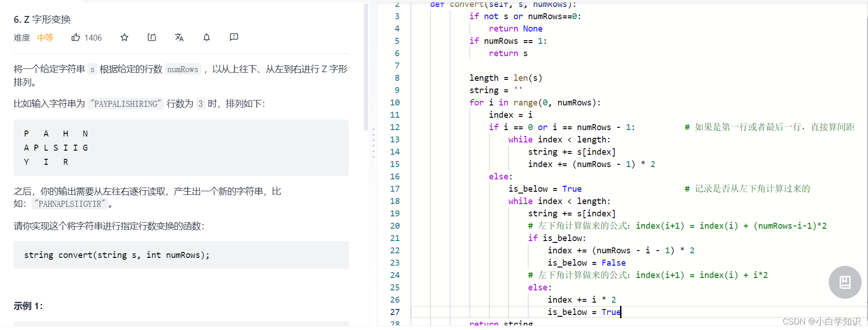The height and width of the screenshot is (330, 868).
Task: Click editor line number 27
Action: 395,312
